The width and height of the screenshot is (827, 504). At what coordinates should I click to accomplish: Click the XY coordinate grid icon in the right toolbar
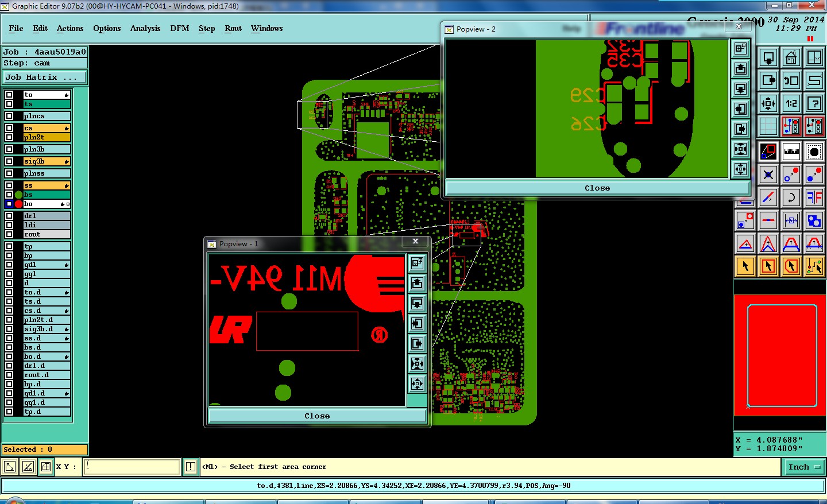click(x=814, y=57)
